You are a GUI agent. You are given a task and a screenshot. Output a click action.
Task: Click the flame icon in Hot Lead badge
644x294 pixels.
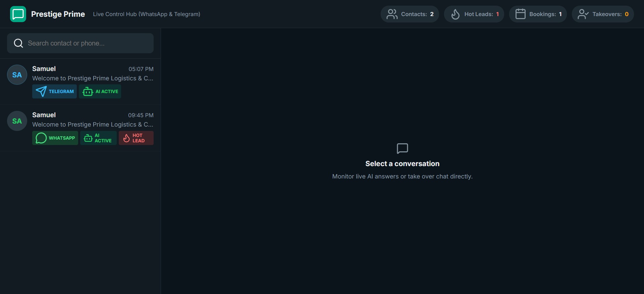click(126, 138)
